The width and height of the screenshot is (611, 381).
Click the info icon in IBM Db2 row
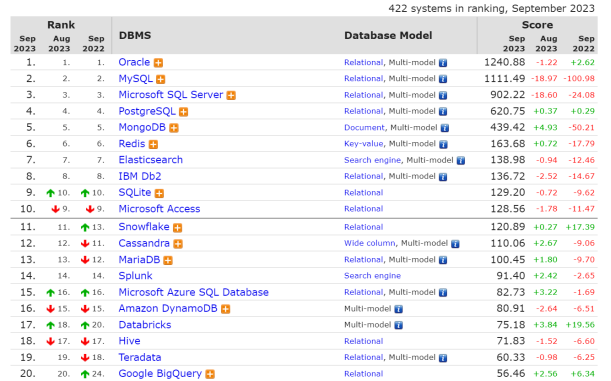443,177
